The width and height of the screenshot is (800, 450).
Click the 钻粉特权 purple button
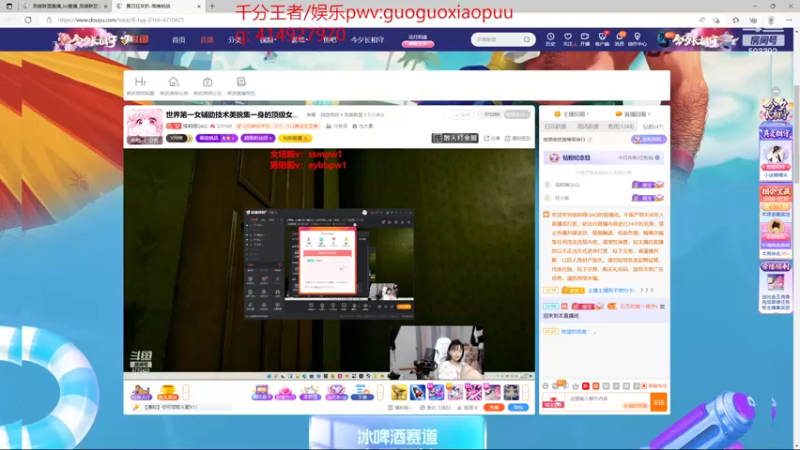(648, 139)
